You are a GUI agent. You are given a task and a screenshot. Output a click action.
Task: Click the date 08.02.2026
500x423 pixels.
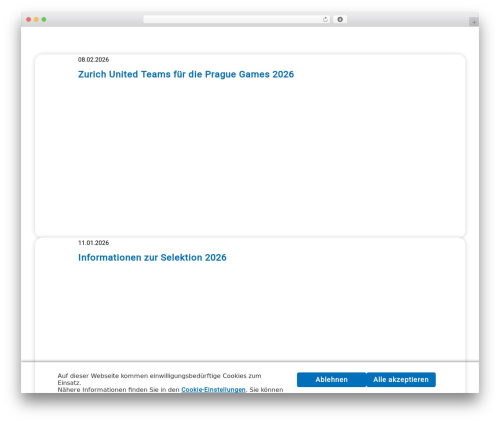[93, 60]
